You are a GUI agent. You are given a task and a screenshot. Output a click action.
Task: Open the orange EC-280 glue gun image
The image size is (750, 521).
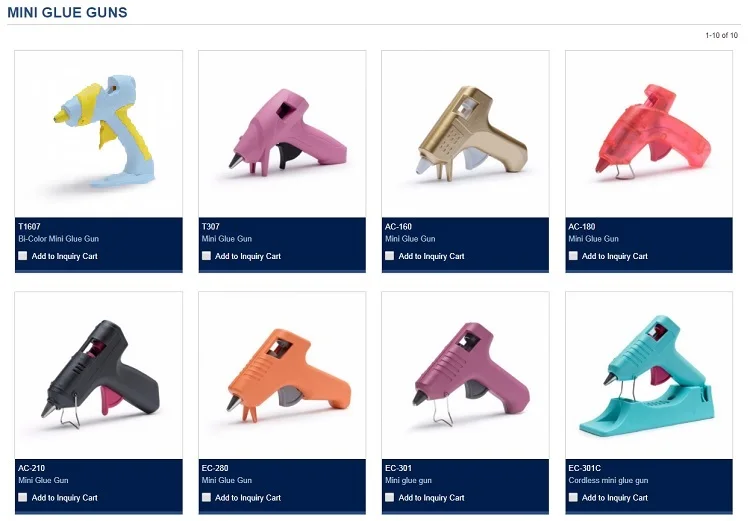282,376
